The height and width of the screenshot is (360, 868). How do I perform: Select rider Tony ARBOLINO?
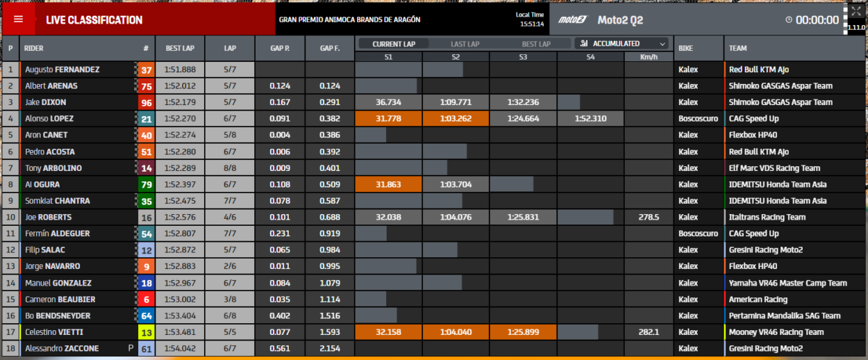[x=53, y=168]
